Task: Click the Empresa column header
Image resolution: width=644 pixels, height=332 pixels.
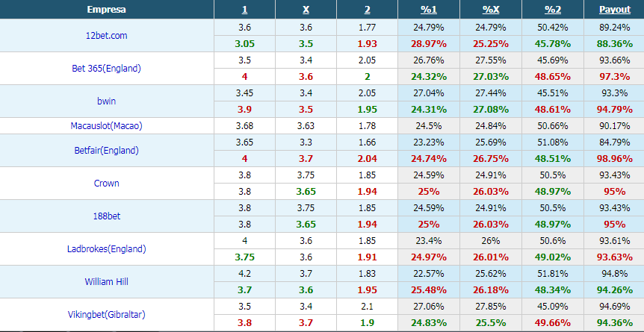Action: click(x=106, y=10)
